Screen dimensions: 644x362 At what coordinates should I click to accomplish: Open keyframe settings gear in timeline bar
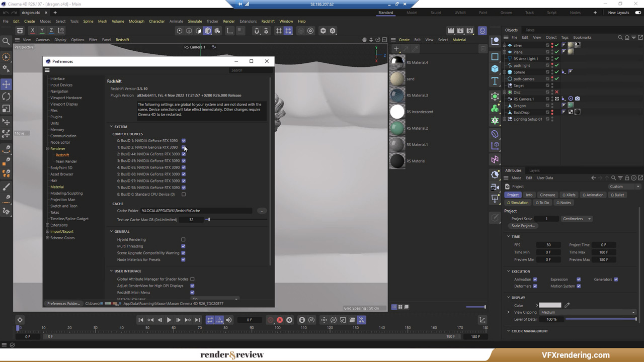click(289, 320)
